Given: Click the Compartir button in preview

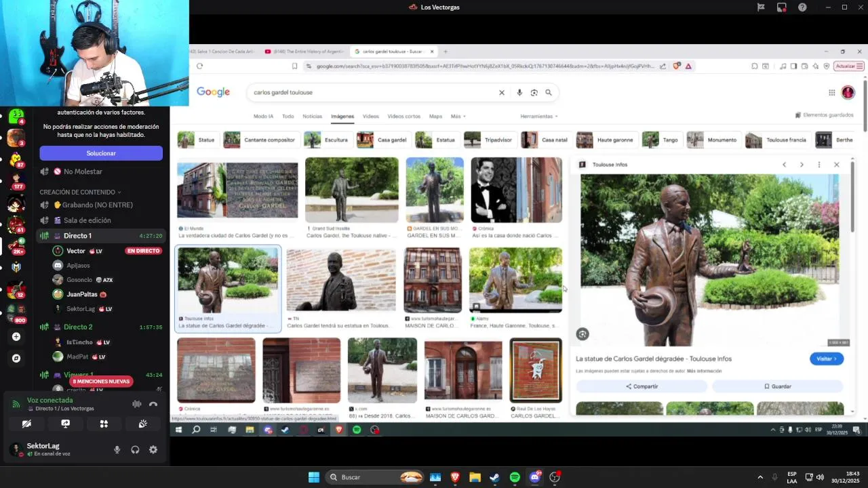Looking at the screenshot, I should coord(642,386).
